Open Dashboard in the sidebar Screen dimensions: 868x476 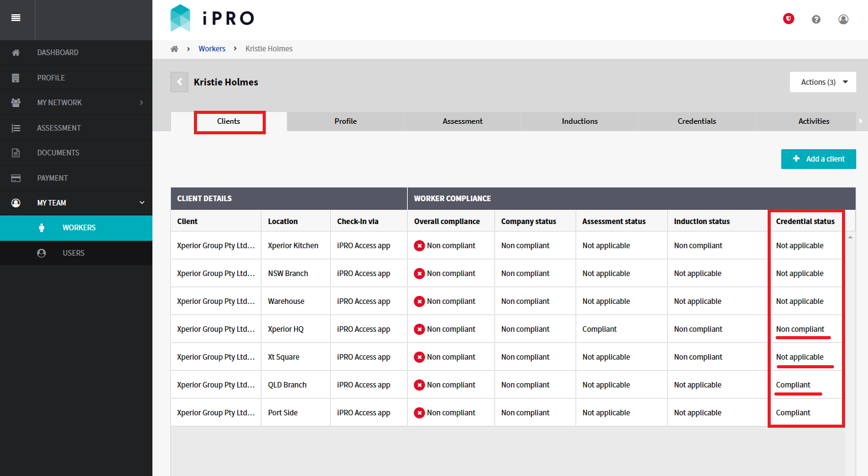76,53
